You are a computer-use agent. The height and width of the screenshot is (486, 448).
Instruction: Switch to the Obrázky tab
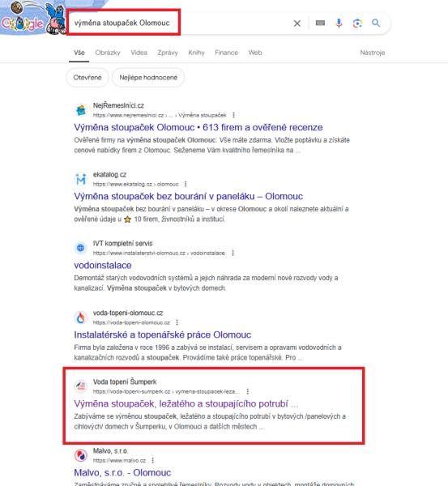(x=108, y=53)
